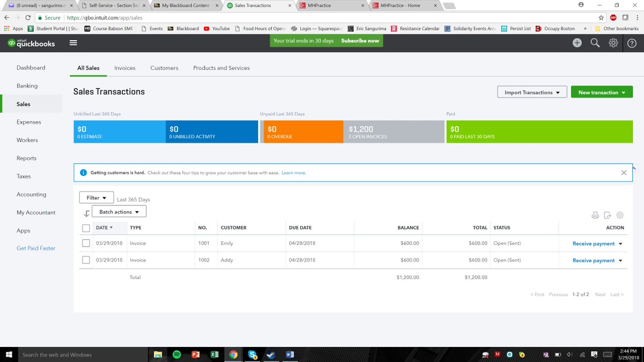
Task: Click the AdBlock Plus extension icon
Action: click(x=613, y=17)
